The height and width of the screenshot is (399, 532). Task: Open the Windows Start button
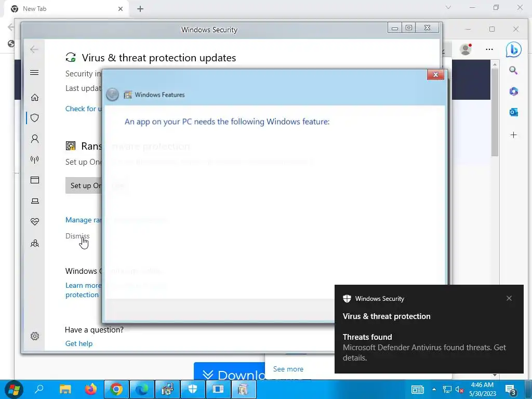14,390
